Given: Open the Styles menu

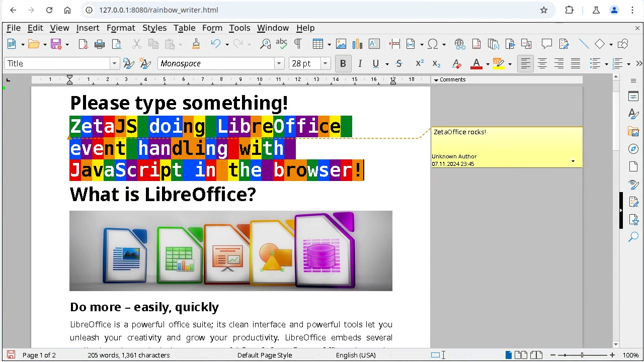Looking at the screenshot, I should tap(154, 28).
